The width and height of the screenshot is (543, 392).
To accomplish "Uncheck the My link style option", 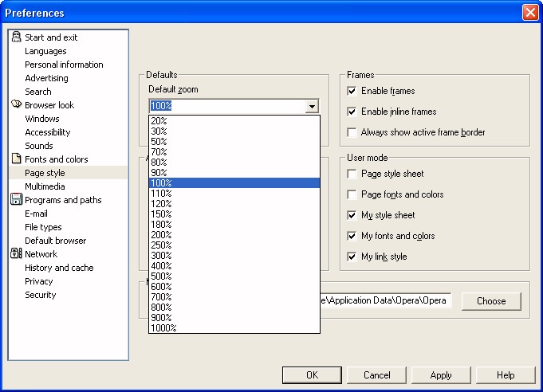I will pyautogui.click(x=352, y=257).
